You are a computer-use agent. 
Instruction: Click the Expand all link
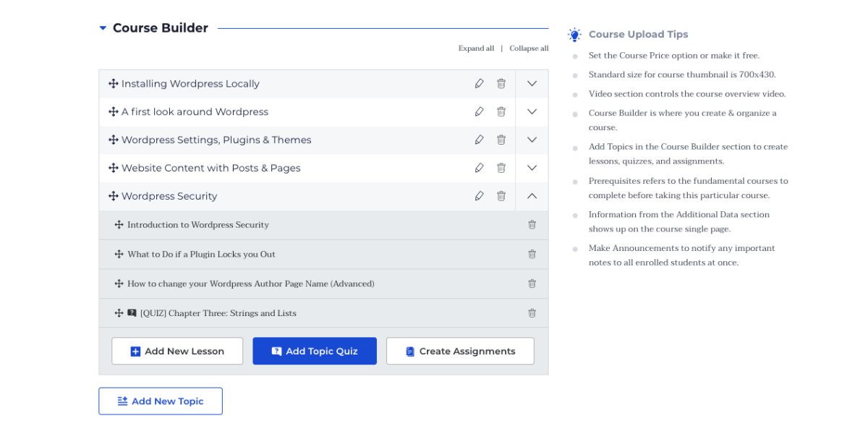click(x=476, y=48)
